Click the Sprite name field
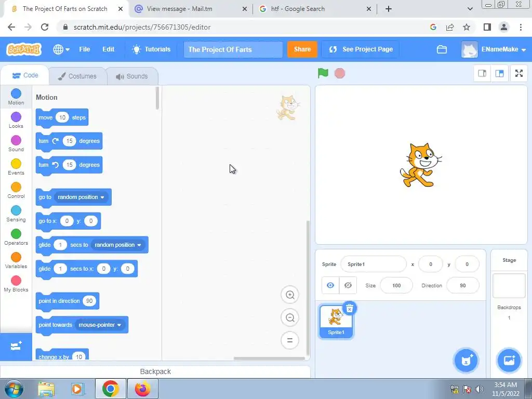This screenshot has height=399, width=532. (373, 264)
